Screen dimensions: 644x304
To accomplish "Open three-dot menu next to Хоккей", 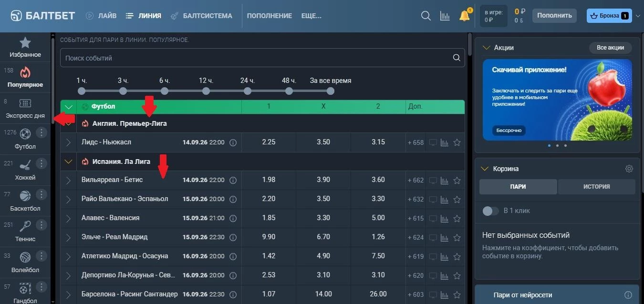I will pos(42,163).
